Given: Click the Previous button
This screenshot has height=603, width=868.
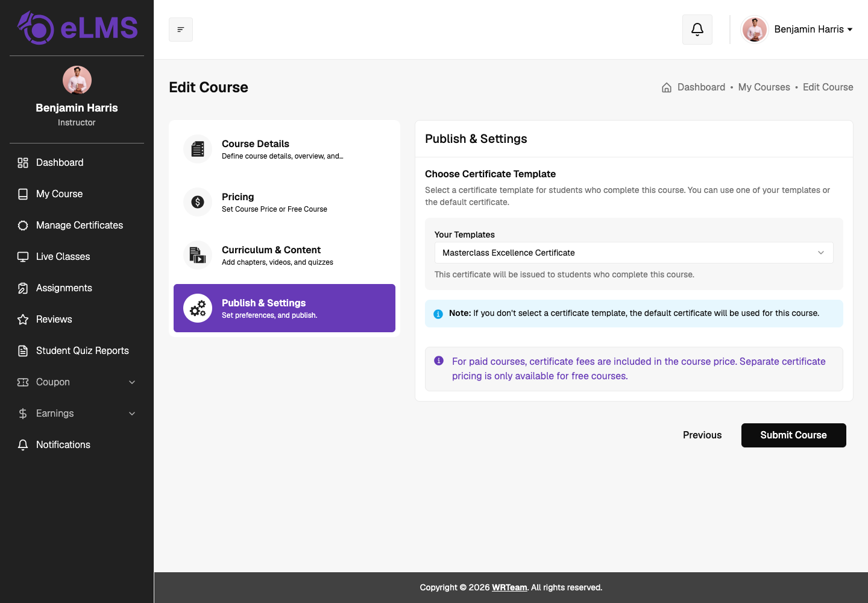Looking at the screenshot, I should tap(702, 435).
